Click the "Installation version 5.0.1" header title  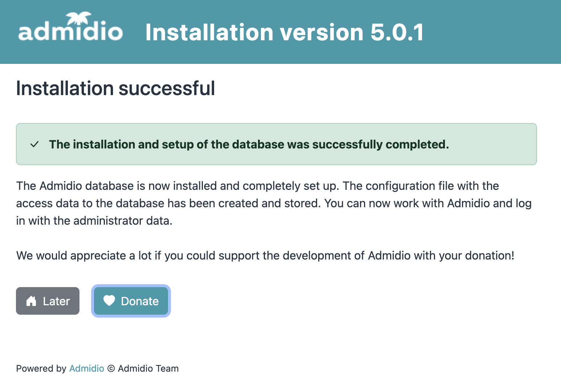point(284,32)
